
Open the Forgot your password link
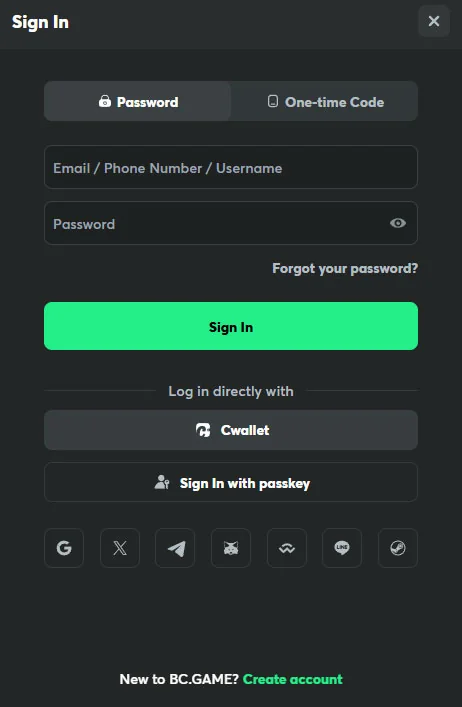(x=345, y=268)
